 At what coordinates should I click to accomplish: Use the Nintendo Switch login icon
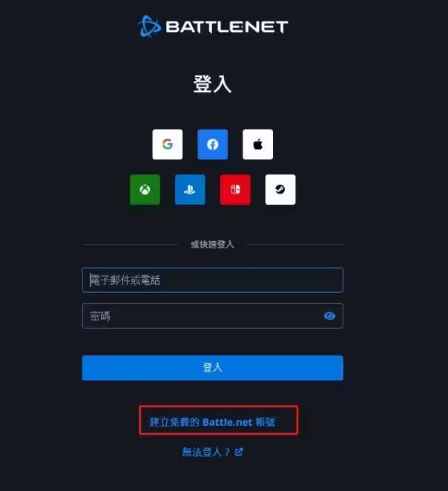tap(235, 189)
